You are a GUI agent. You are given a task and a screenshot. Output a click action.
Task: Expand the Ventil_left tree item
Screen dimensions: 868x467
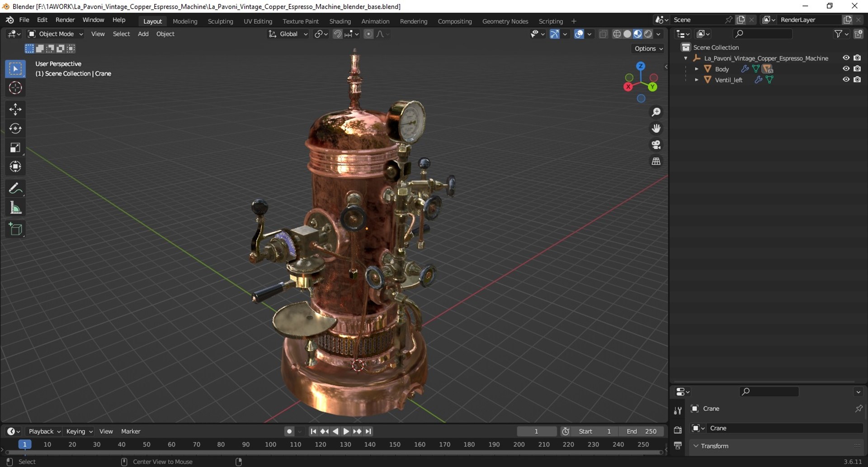697,80
